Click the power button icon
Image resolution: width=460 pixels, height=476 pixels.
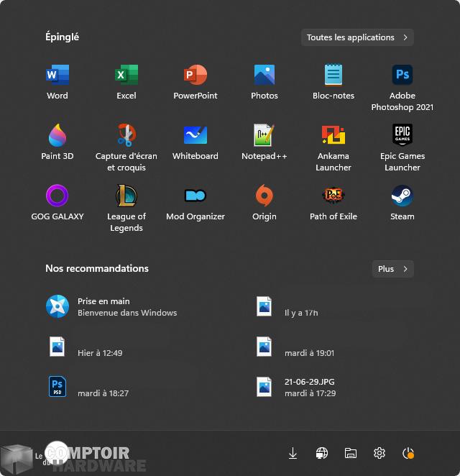coord(408,453)
